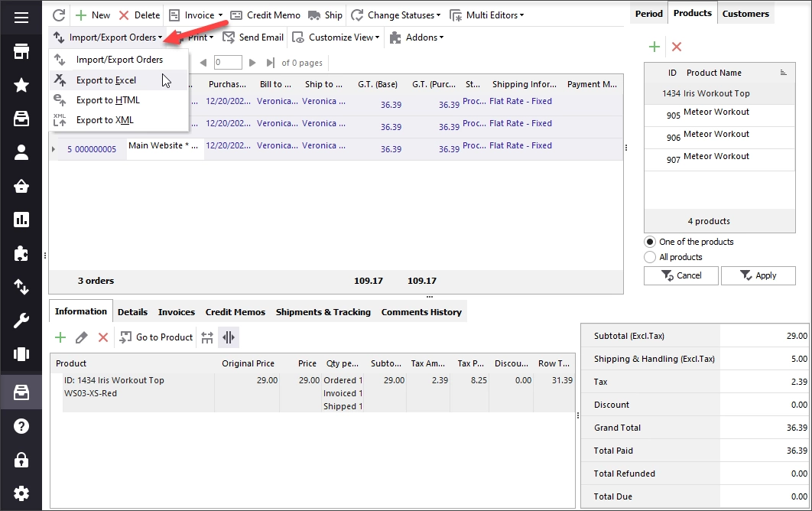
Task: Choose Export to HTML from the menu
Action: point(119,100)
